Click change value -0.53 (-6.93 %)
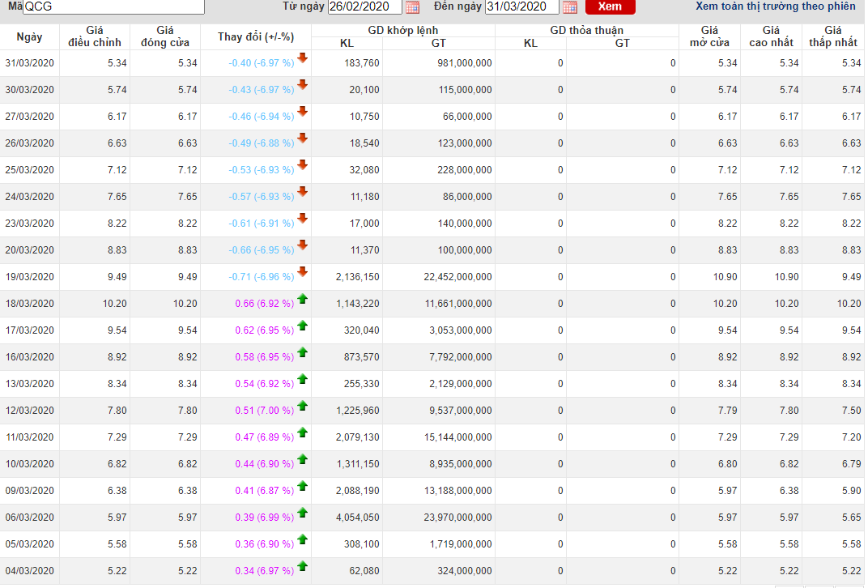 point(262,170)
